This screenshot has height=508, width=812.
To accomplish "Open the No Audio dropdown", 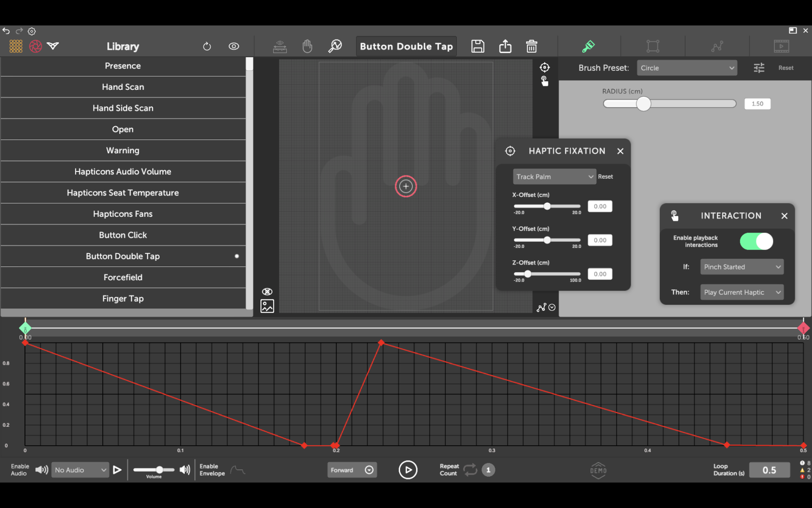I will pyautogui.click(x=80, y=470).
